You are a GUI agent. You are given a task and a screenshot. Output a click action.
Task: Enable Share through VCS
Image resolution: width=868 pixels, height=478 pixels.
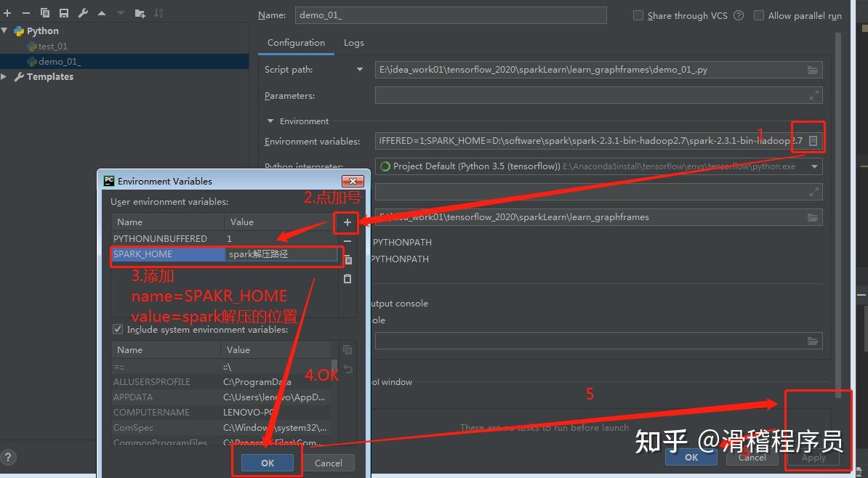tap(638, 15)
